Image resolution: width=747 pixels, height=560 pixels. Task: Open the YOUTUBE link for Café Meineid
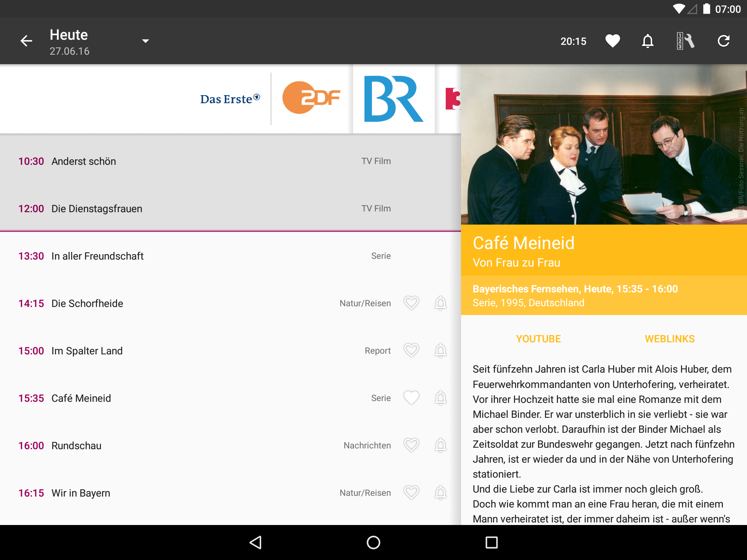[538, 339]
